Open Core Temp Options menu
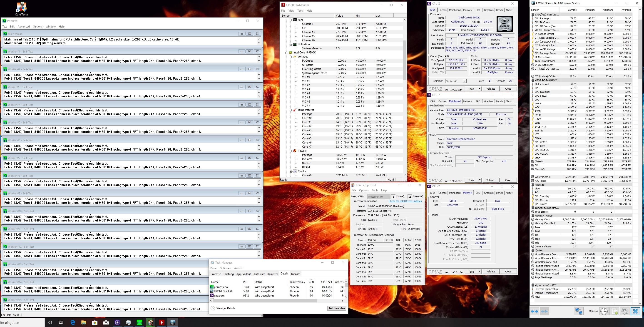This screenshot has width=644, height=327. coord(364,190)
